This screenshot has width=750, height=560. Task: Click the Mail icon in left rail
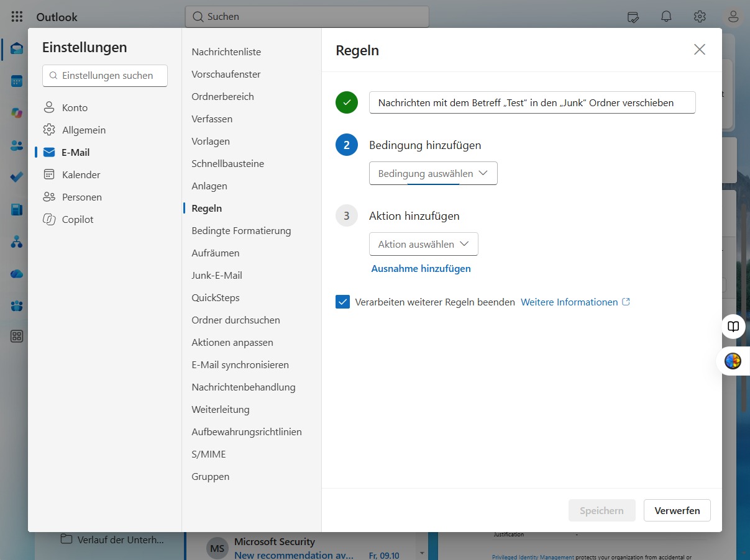click(17, 48)
